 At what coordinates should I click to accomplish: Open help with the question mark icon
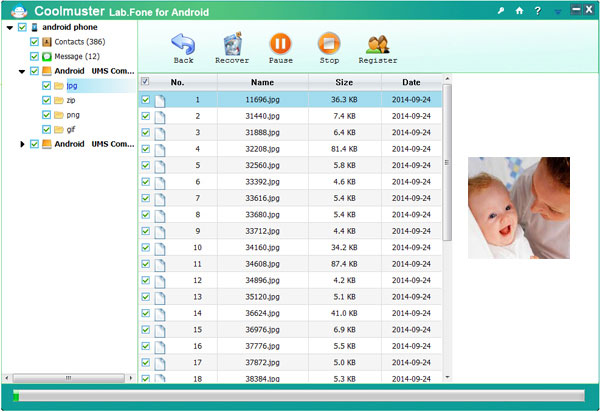(538, 10)
